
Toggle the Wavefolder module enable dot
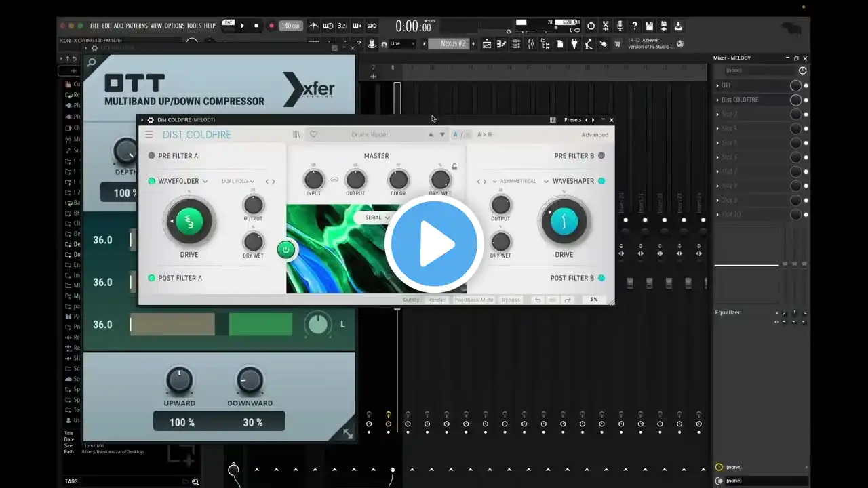point(152,181)
